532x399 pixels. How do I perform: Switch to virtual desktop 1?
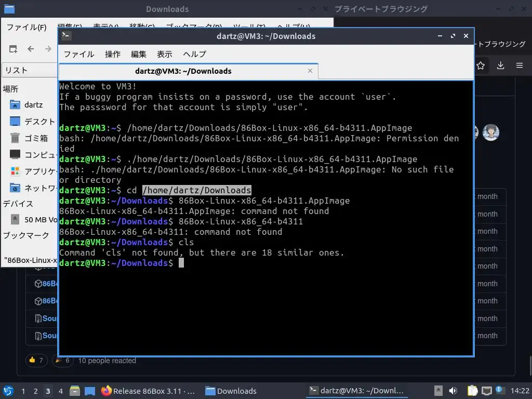coord(23,391)
